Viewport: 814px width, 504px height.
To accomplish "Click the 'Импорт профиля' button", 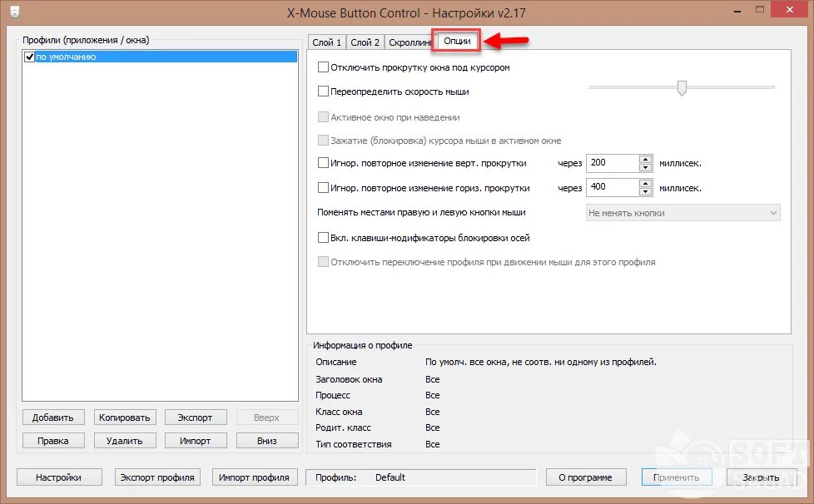I will [x=255, y=477].
